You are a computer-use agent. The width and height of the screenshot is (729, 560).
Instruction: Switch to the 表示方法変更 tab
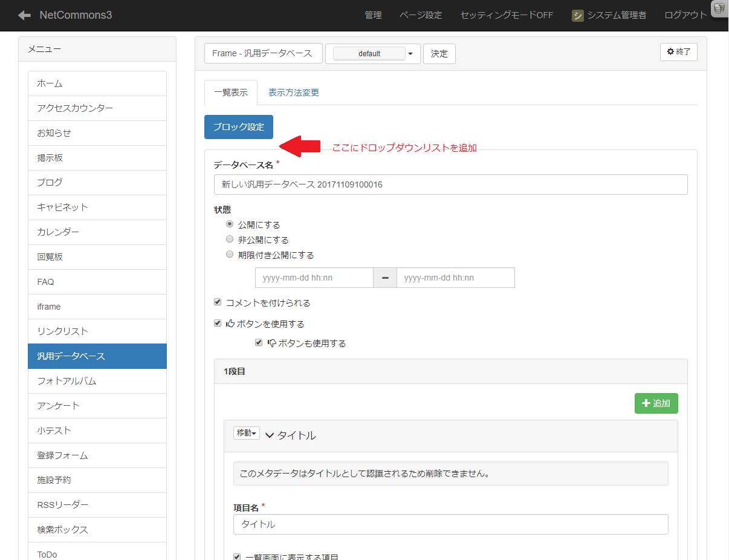pyautogui.click(x=294, y=93)
